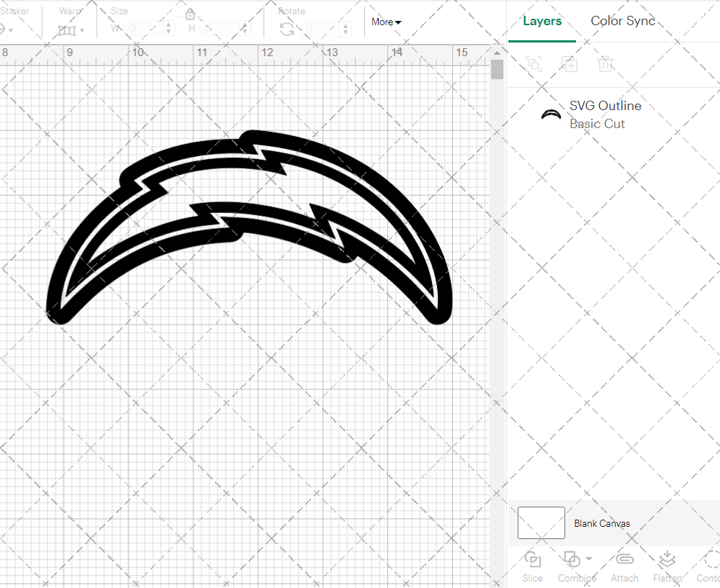Click the Contour tool
Viewport: 720px width, 588px height.
point(709,567)
